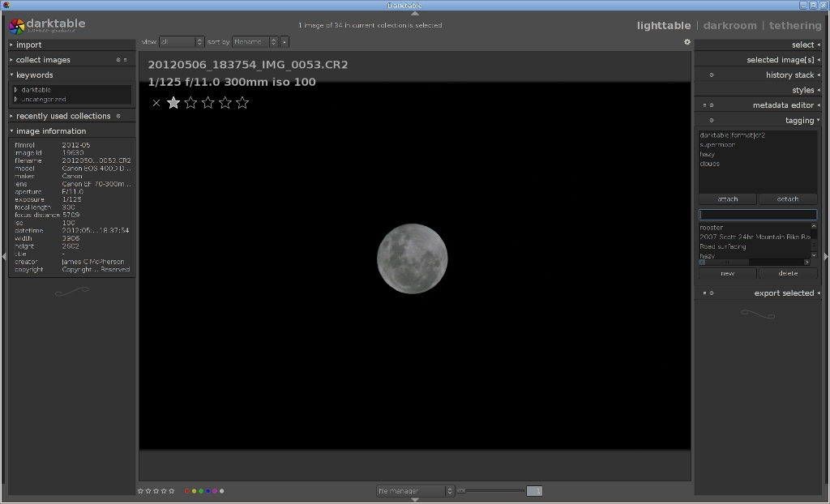Expand uncategorized keyword tree node
Viewport: 830px width, 504px height.
pos(16,100)
